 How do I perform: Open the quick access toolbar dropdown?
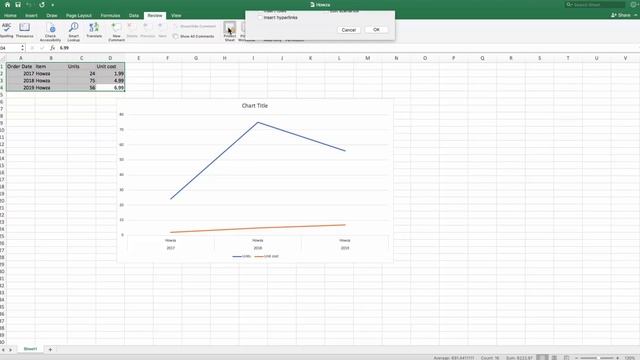tap(53, 5)
